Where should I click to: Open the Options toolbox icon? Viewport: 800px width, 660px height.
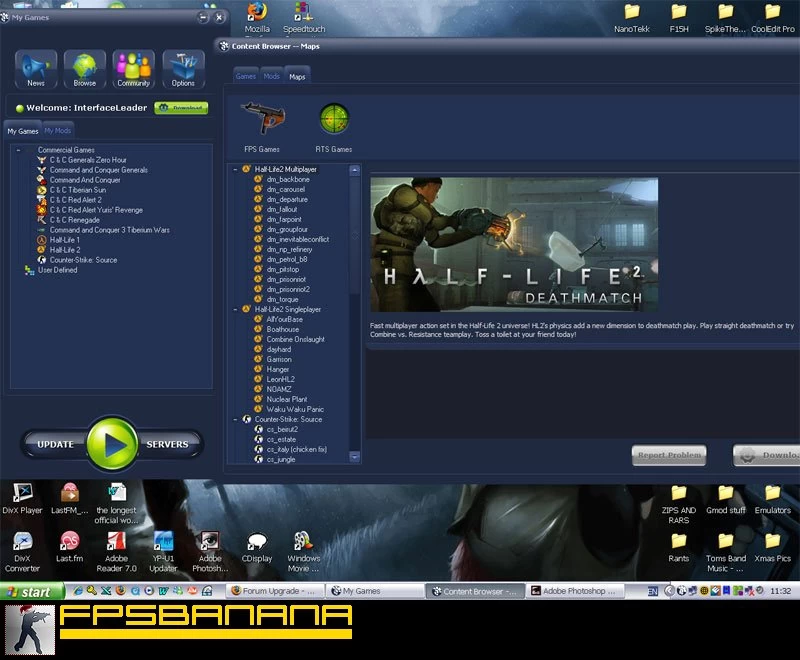[x=182, y=66]
